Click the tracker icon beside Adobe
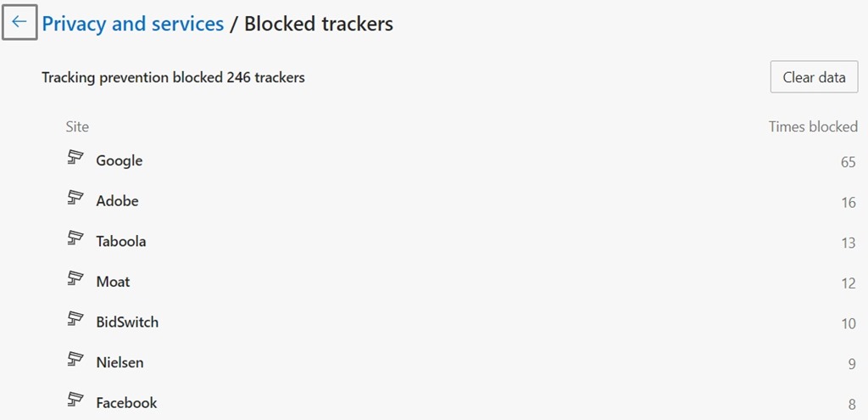Screen dimensions: 868x420 76,198
